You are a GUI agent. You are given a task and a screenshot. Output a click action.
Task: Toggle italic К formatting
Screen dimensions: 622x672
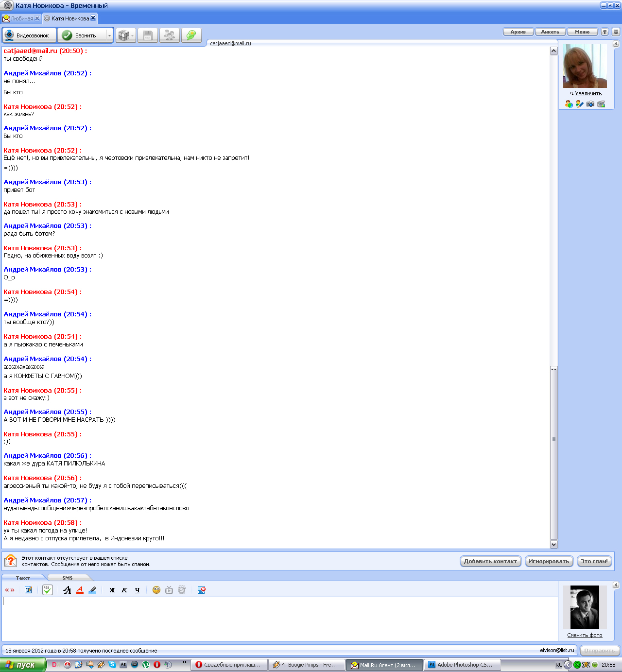click(124, 590)
